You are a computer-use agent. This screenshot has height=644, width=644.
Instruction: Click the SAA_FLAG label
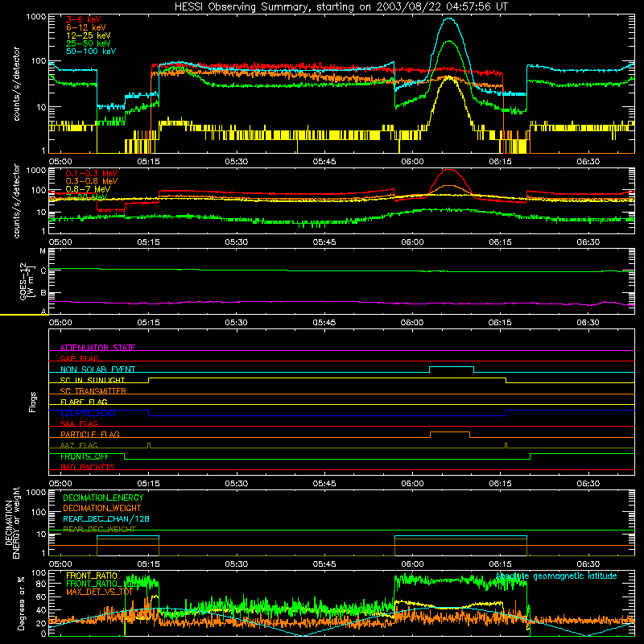(79, 423)
